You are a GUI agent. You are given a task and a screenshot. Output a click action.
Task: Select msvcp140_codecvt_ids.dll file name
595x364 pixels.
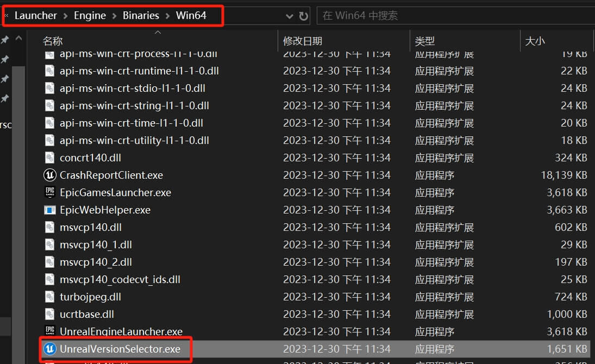tap(120, 280)
